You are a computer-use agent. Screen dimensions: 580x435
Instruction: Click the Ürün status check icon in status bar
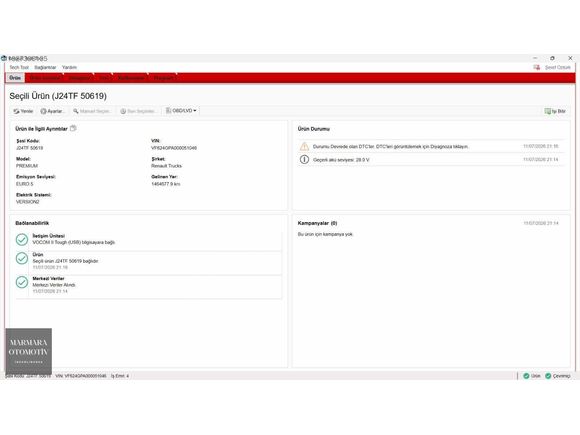(x=526, y=376)
